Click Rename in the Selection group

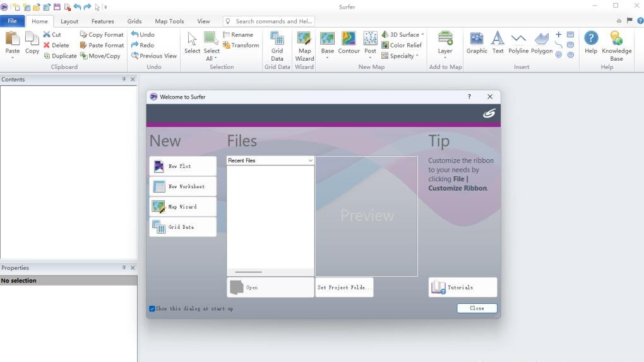(238, 35)
